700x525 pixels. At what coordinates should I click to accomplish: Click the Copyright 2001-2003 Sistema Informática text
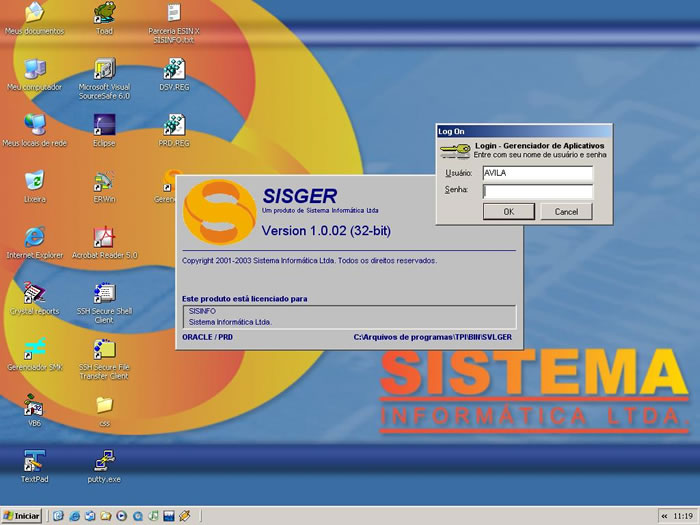pos(309,261)
